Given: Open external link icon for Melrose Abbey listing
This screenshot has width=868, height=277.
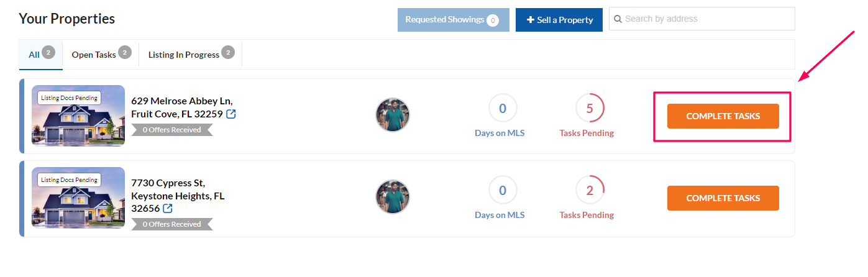Looking at the screenshot, I should click(231, 114).
